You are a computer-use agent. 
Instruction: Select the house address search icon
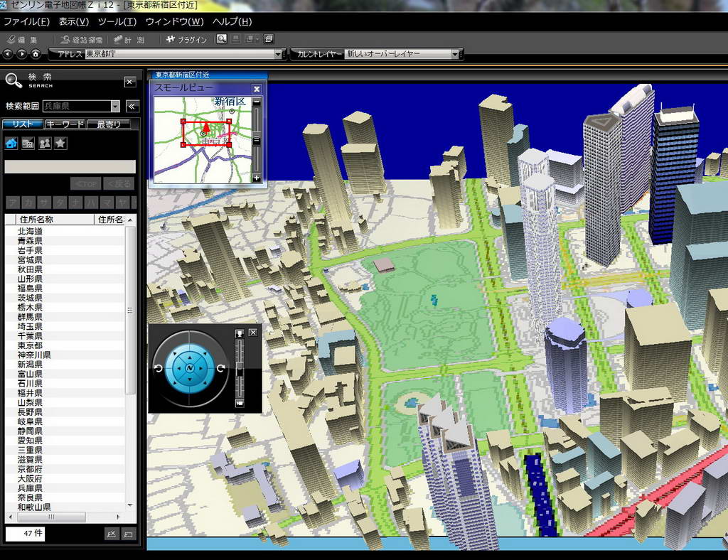[x=11, y=144]
